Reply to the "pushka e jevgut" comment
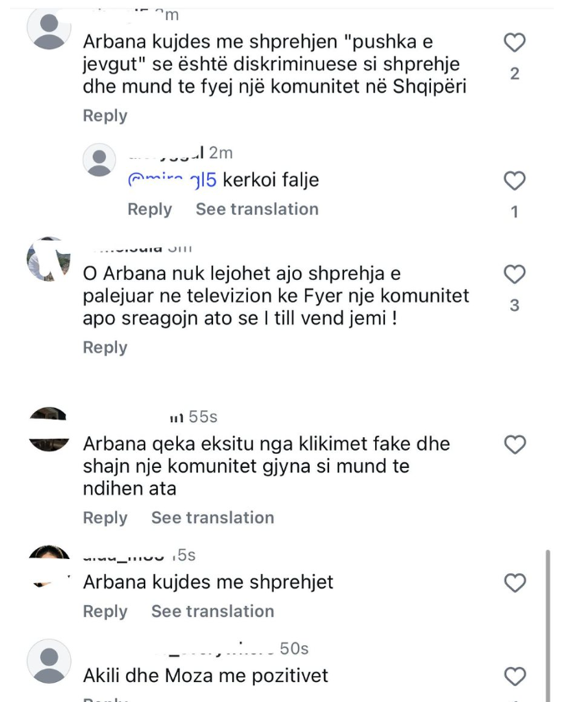The height and width of the screenshot is (702, 588). click(x=104, y=115)
